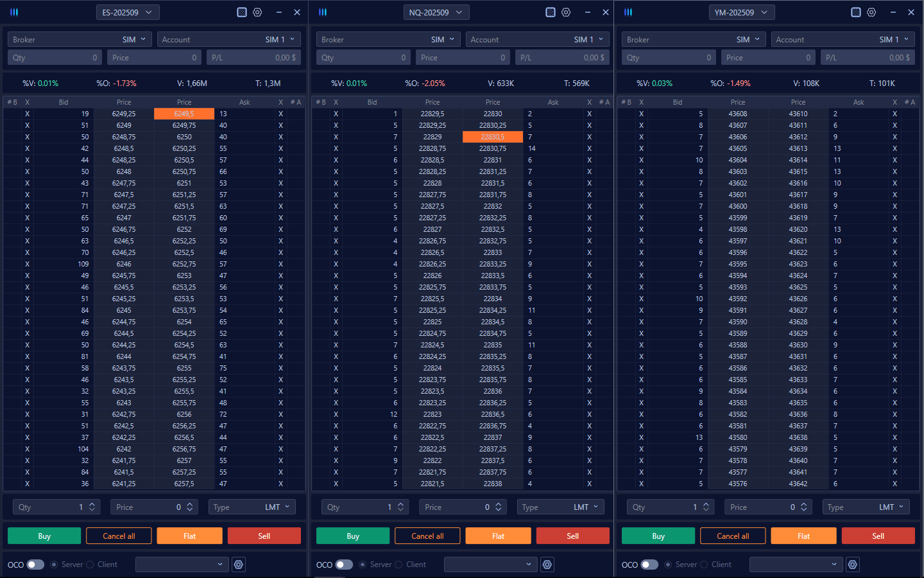Image resolution: width=924 pixels, height=578 pixels.
Task: Open Broker SIM dropdown in YM panel
Action: [x=694, y=40]
